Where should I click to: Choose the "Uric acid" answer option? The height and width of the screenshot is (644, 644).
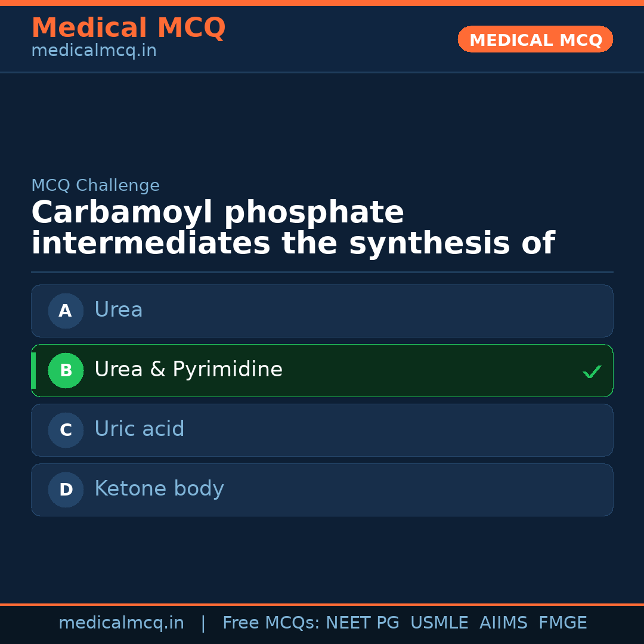click(x=140, y=429)
